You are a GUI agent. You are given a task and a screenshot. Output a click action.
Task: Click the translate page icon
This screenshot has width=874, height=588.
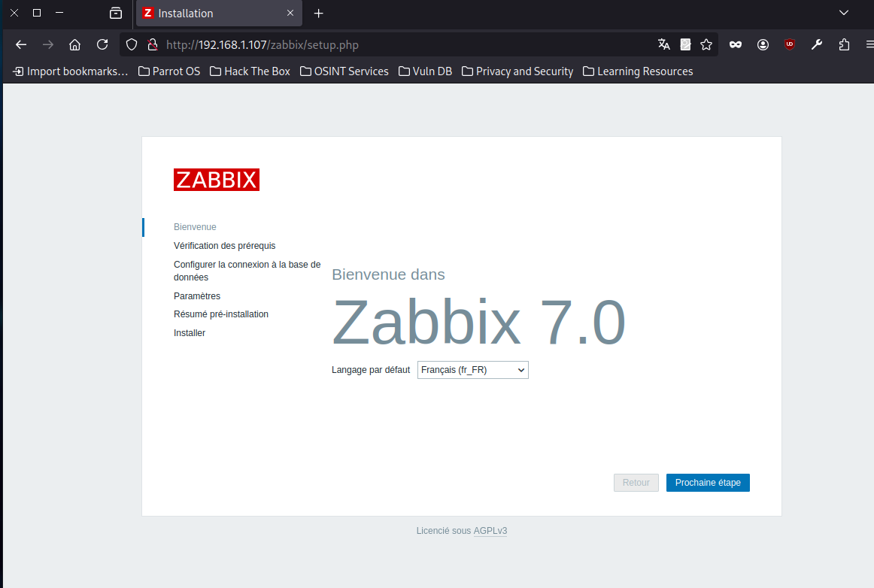coord(664,44)
